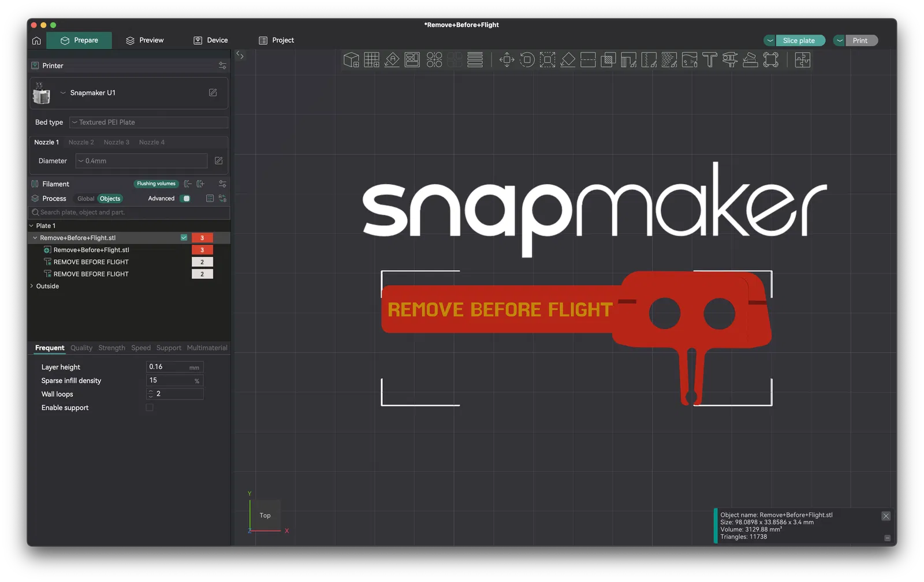Open the Snapmaker U1 printer dropdown

pyautogui.click(x=63, y=93)
